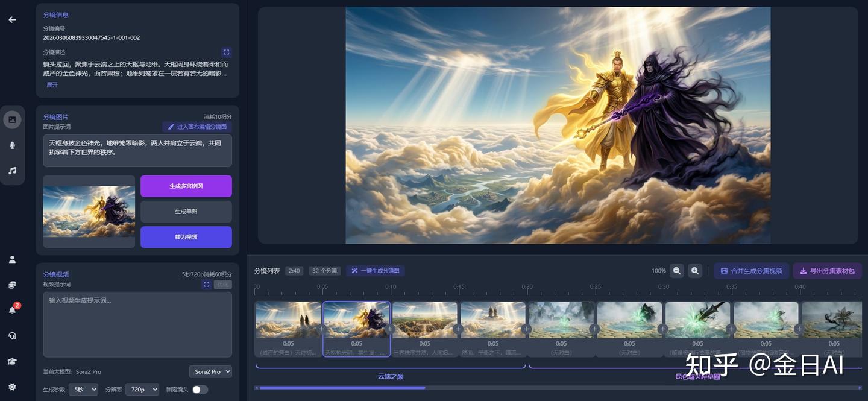Zoom in the timeline with plus magnifier
The image size is (868, 401).
pos(695,271)
